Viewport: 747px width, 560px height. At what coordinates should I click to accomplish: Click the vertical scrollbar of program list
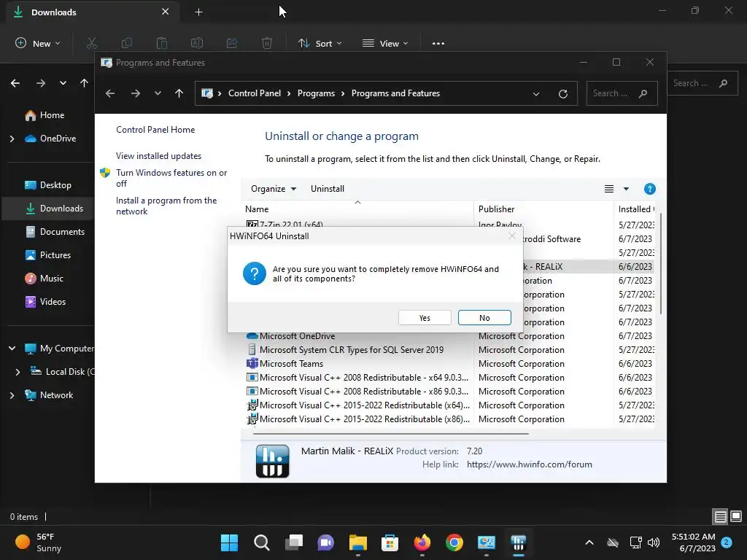[660, 264]
